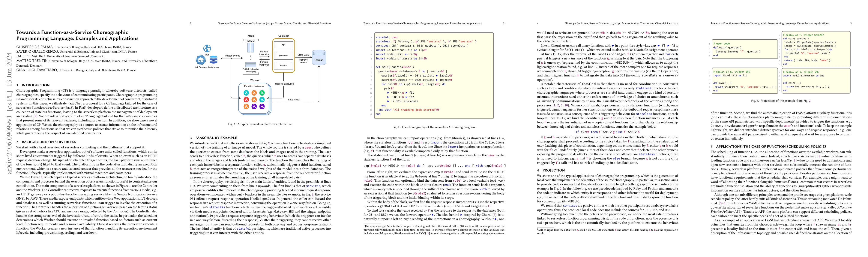This screenshot has width=868, height=257.
Task: Click the 'stateful: user' code line
Action: point(387,37)
